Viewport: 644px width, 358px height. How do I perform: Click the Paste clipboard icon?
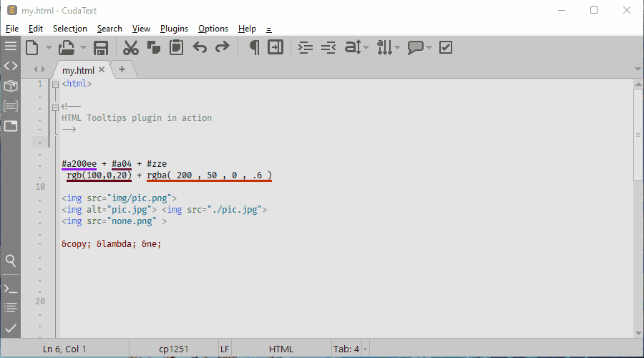click(176, 48)
